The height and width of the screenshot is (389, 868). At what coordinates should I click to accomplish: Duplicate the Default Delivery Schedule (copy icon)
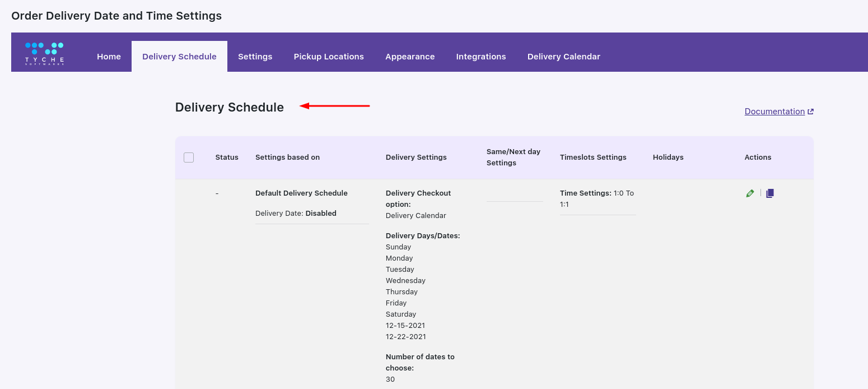tap(770, 193)
